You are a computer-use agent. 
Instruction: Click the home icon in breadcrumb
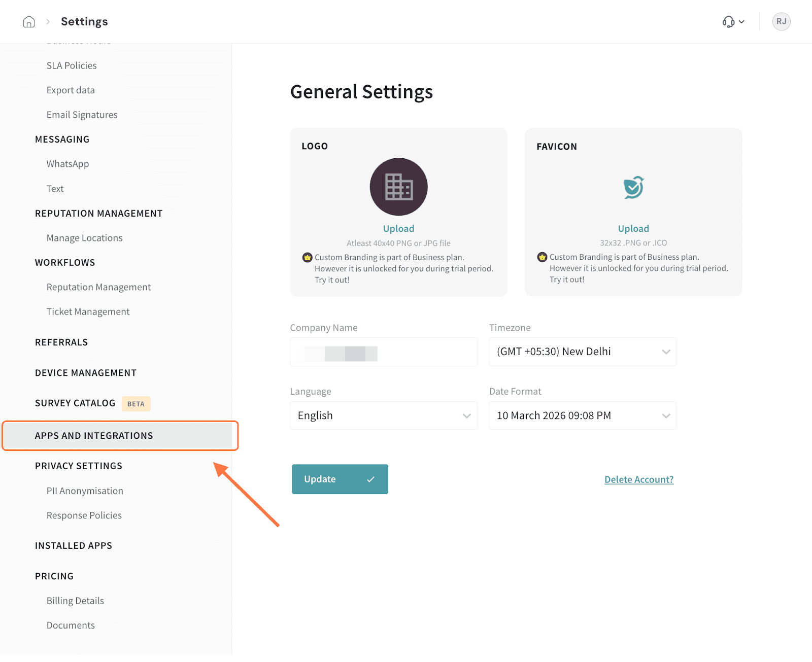pos(29,22)
